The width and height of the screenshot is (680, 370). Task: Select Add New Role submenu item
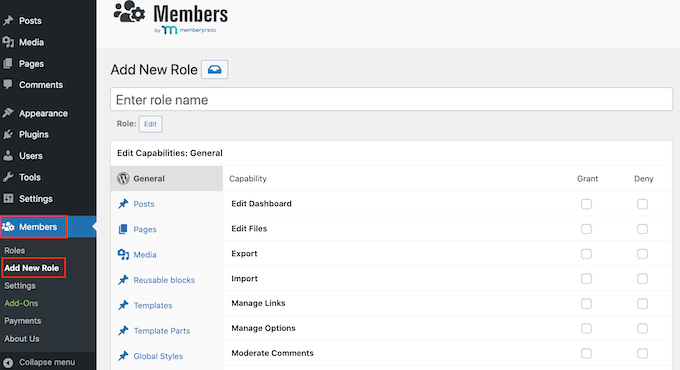[32, 268]
